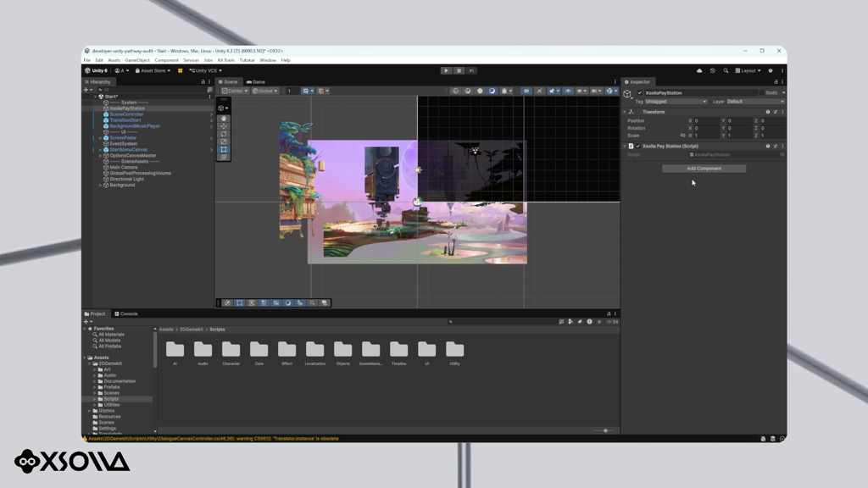Toggle grid snapping icon in Scene toolbar

(x=320, y=91)
